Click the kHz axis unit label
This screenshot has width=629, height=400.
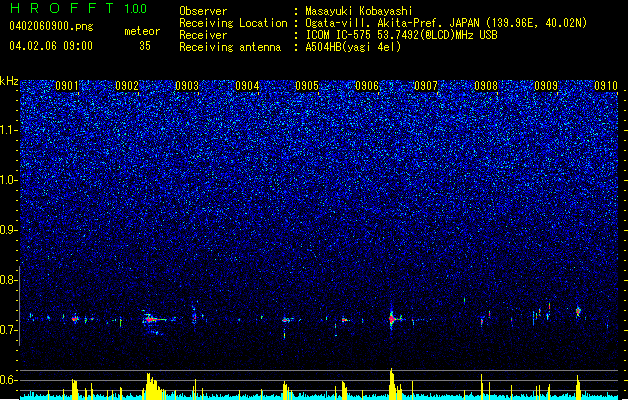click(9, 81)
